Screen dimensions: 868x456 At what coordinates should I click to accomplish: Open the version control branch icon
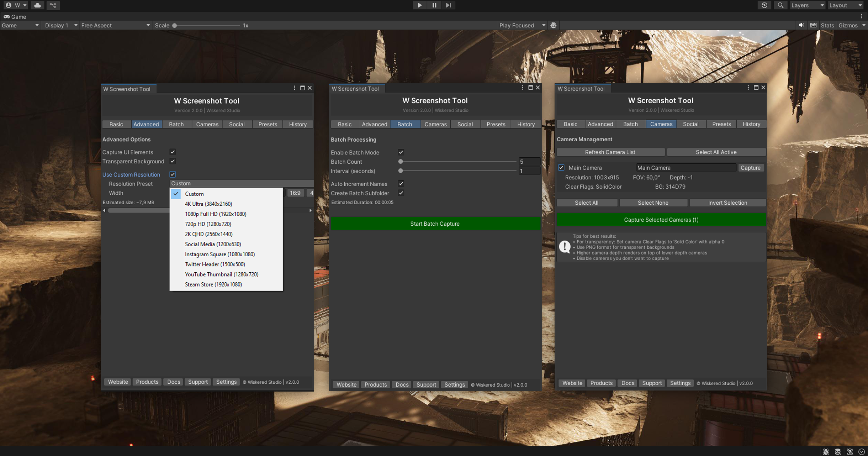53,5
